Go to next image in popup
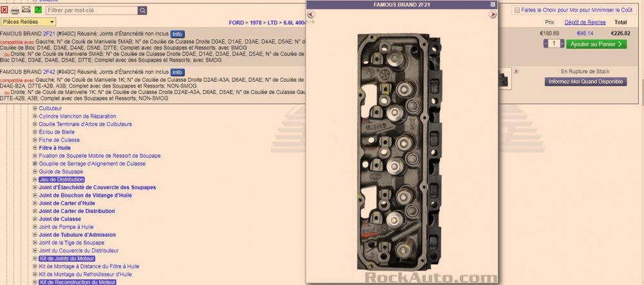The width and height of the screenshot is (644, 285). tap(493, 15)
